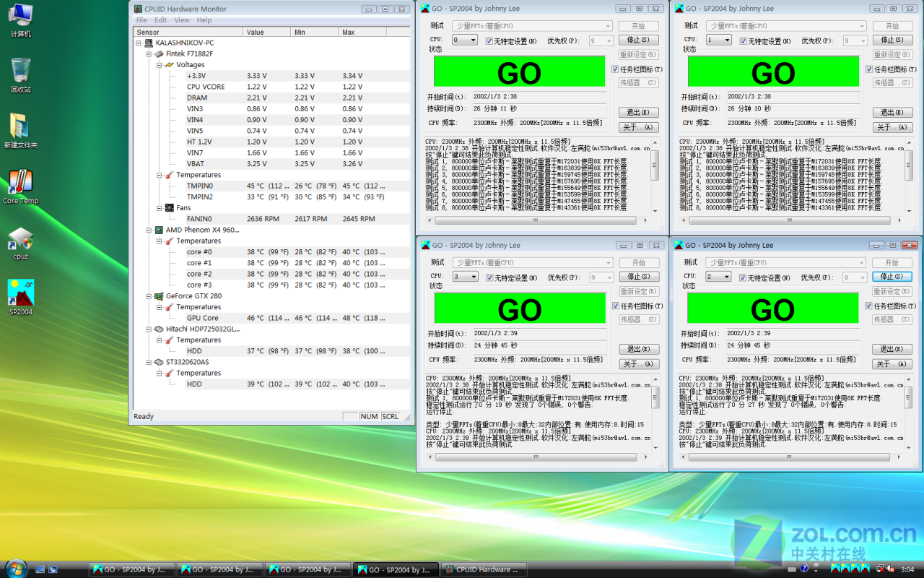
Task: Open the Help menu in Hardware Monitor
Action: pos(204,20)
